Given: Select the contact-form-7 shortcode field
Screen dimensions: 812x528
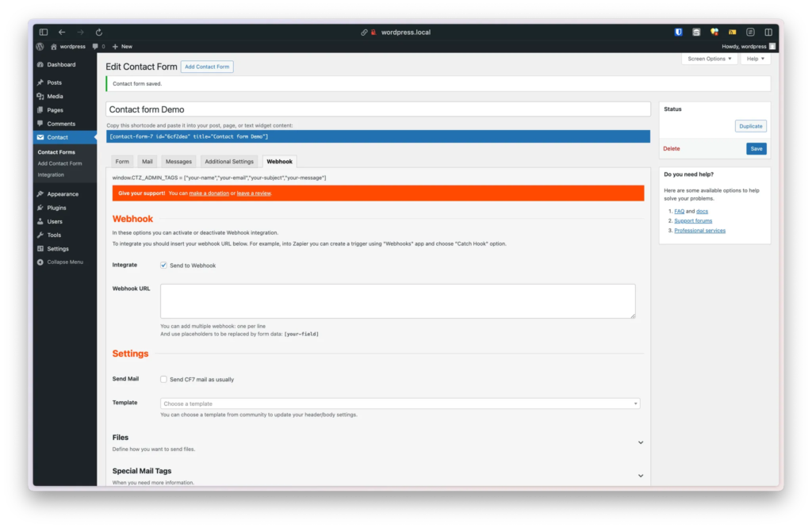Looking at the screenshot, I should (x=378, y=136).
